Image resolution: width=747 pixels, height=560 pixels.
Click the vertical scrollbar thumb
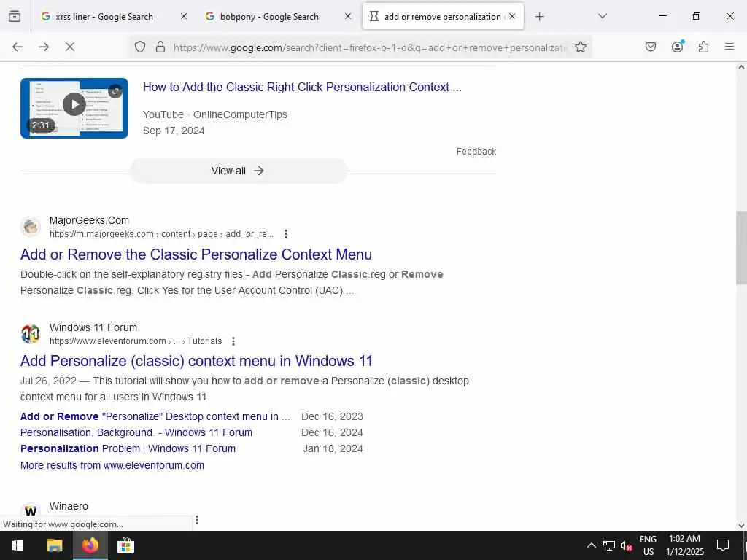tap(741, 248)
